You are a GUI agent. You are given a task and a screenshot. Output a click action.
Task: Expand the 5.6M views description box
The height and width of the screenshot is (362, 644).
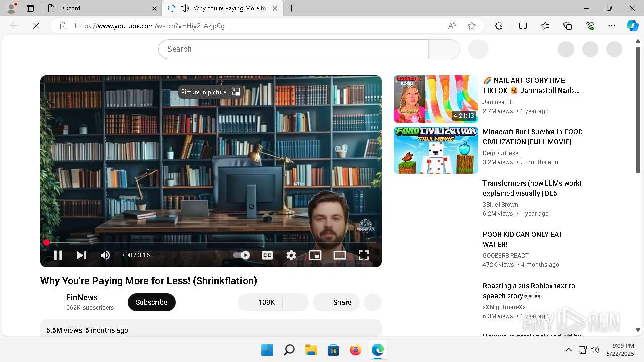211,328
